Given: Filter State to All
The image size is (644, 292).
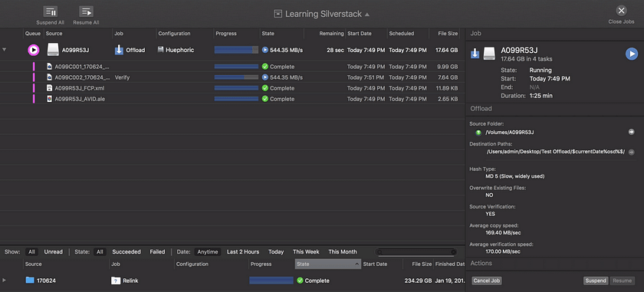Looking at the screenshot, I should [100, 251].
